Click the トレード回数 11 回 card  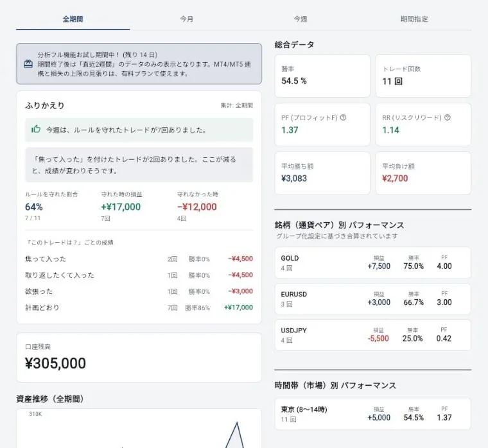(x=423, y=76)
